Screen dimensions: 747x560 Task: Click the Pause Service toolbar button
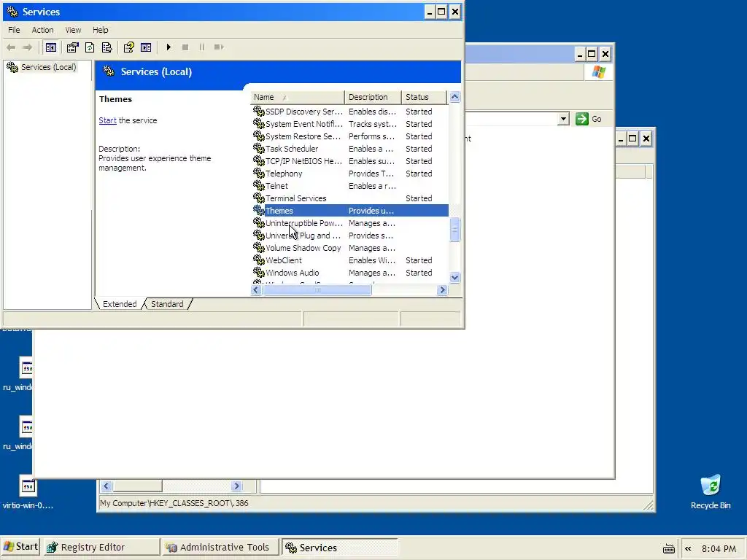(x=202, y=47)
